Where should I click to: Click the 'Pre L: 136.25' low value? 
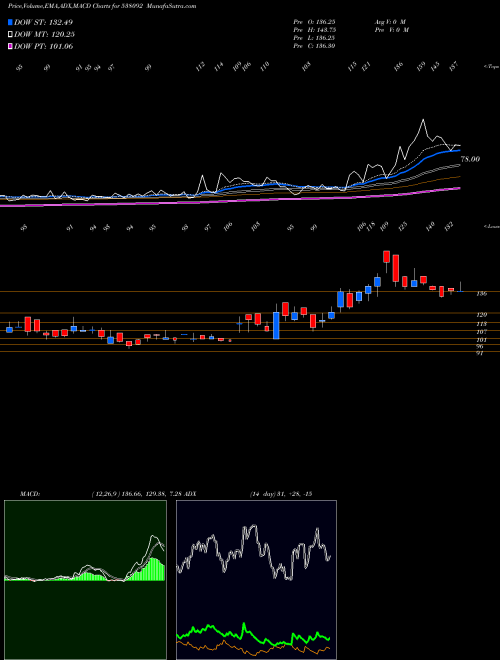(x=314, y=38)
